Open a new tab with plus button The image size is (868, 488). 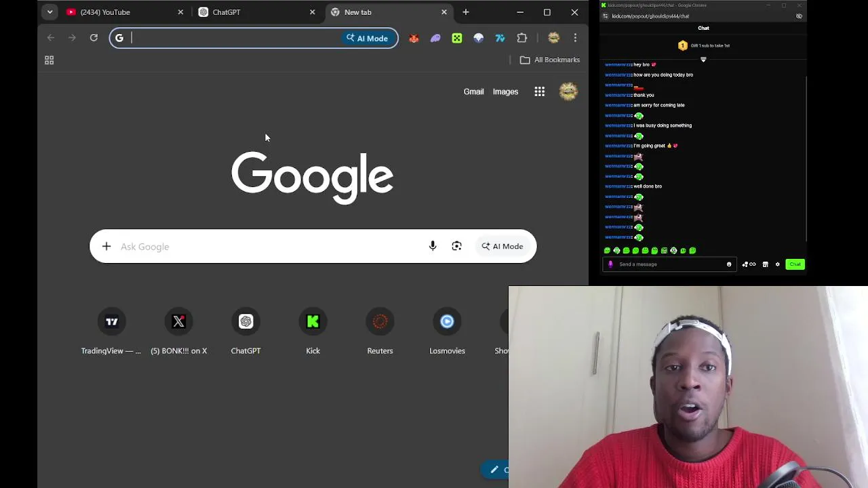coord(466,12)
